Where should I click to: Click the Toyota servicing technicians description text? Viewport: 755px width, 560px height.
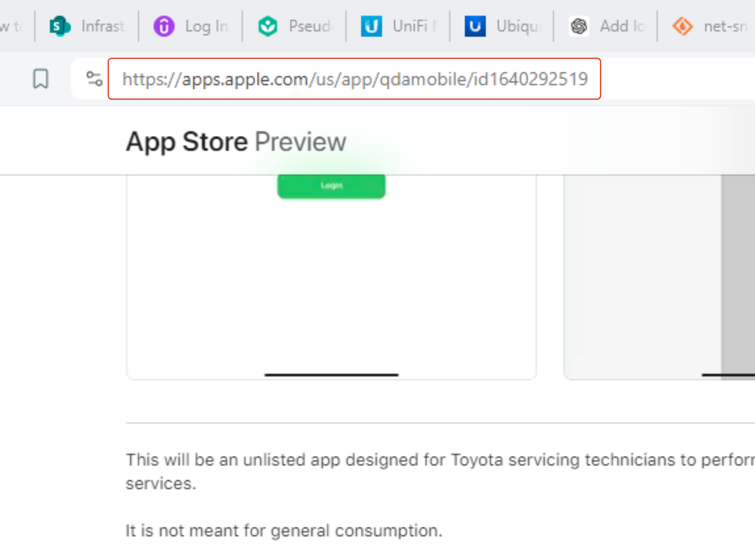[x=440, y=460]
